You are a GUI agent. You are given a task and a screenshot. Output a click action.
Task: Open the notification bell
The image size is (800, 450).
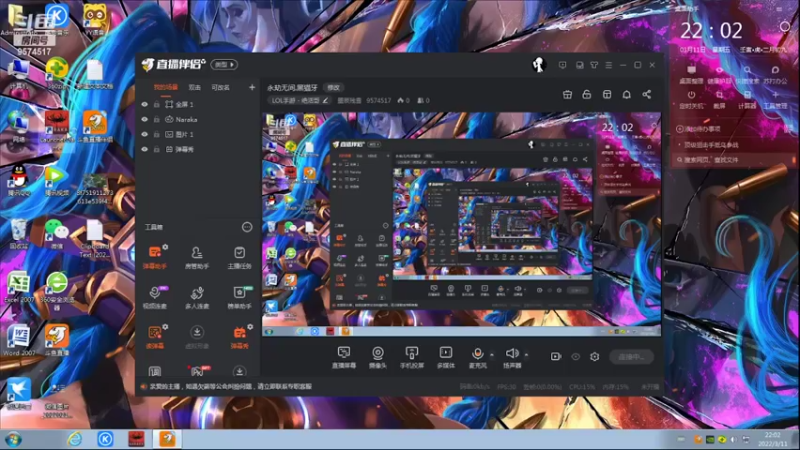point(627,94)
